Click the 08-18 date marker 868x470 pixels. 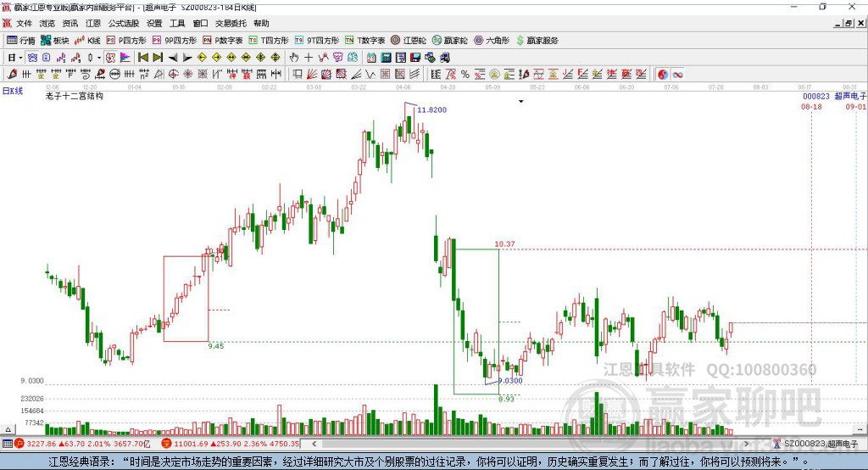(811, 106)
